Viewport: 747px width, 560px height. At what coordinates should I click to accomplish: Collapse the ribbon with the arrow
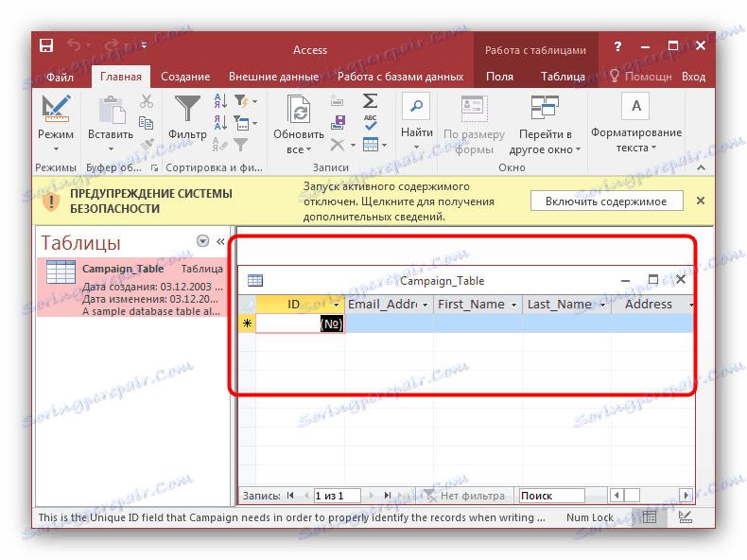tap(701, 167)
